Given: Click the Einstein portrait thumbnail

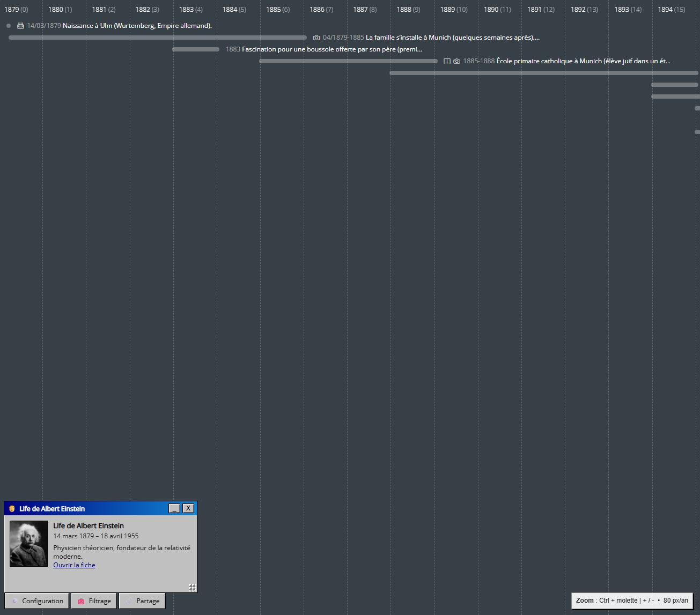Looking at the screenshot, I should pyautogui.click(x=28, y=543).
